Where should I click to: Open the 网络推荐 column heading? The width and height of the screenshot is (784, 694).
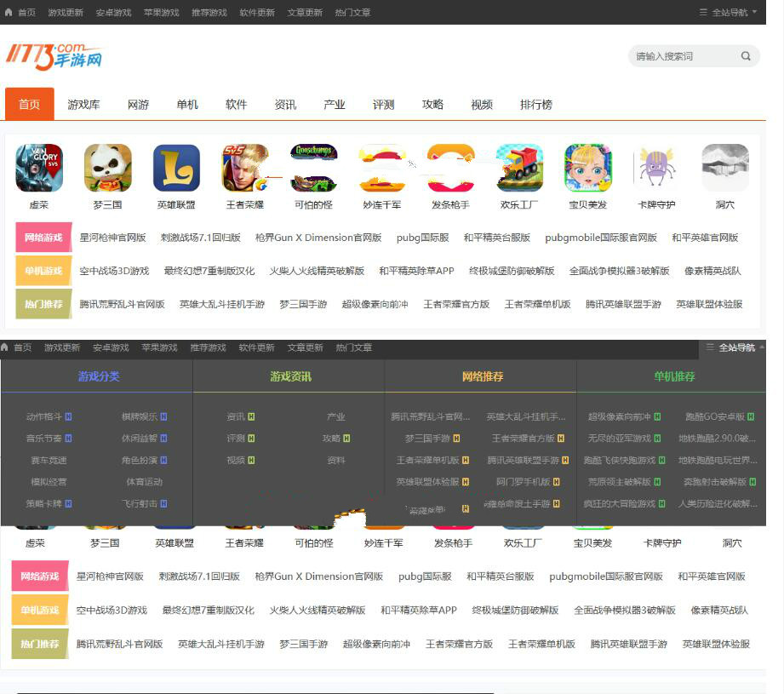483,376
